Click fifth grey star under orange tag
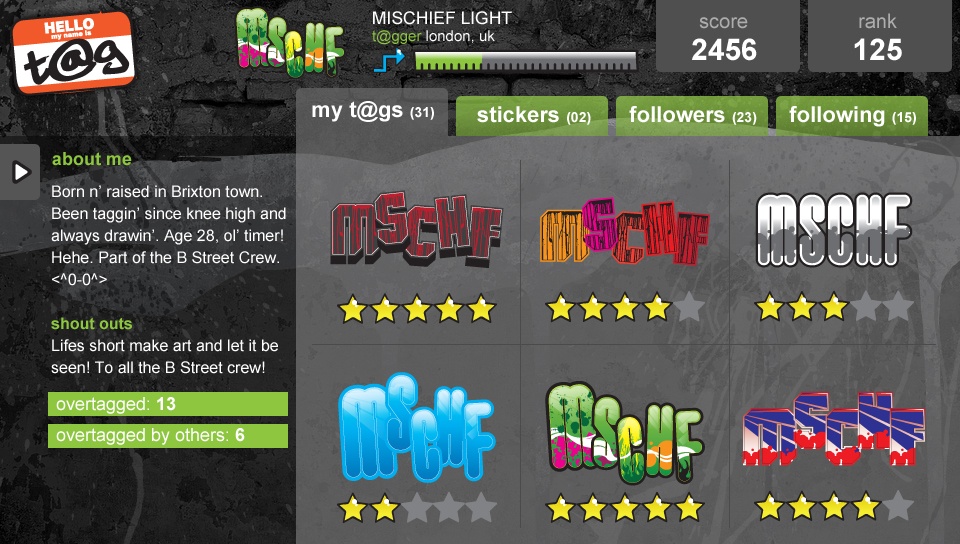This screenshot has width=960, height=544. coord(689,307)
